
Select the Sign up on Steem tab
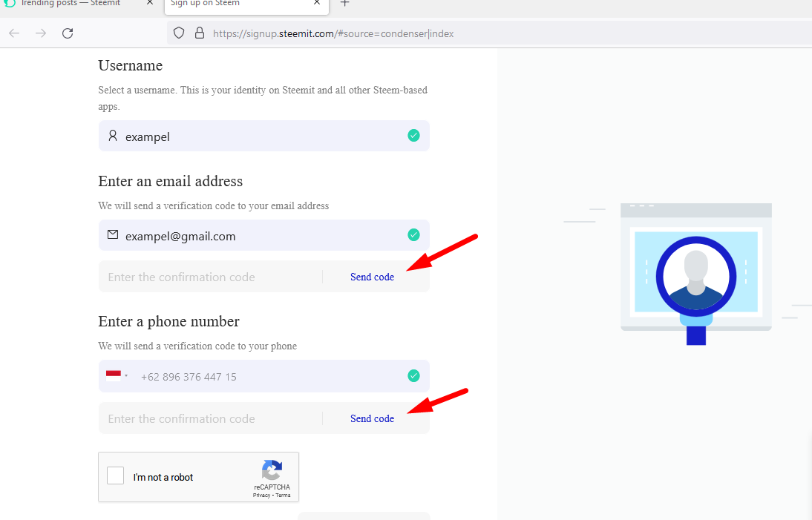pyautogui.click(x=248, y=4)
